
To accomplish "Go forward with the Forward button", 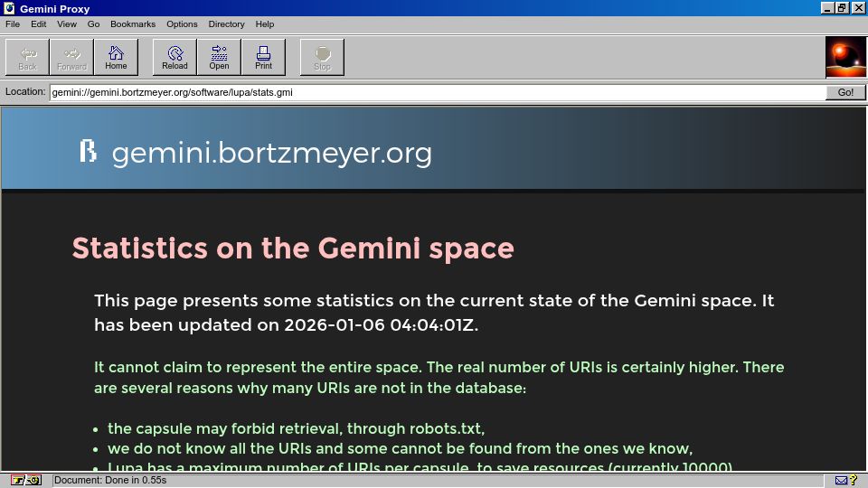I will [72, 57].
